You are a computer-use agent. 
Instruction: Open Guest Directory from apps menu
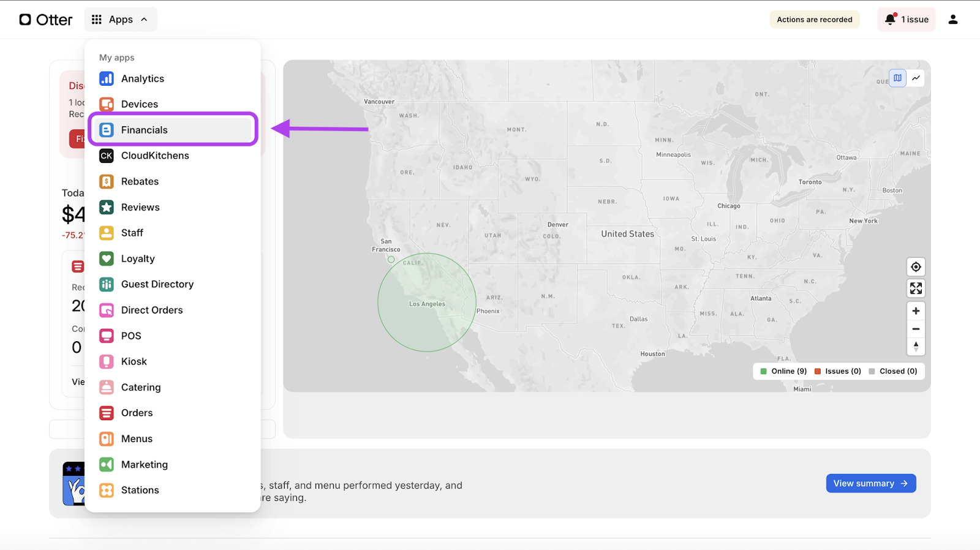coord(157,284)
